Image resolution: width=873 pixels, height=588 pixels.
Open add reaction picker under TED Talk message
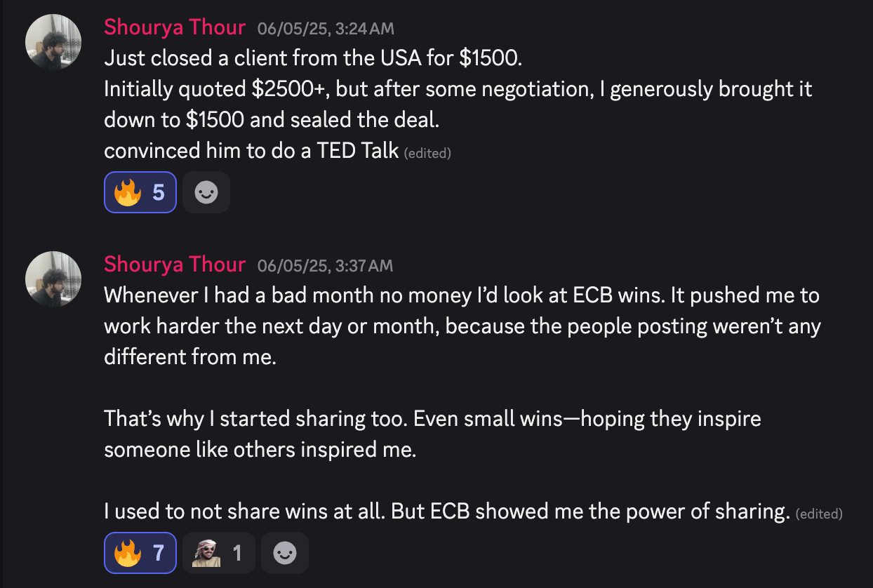point(206,192)
